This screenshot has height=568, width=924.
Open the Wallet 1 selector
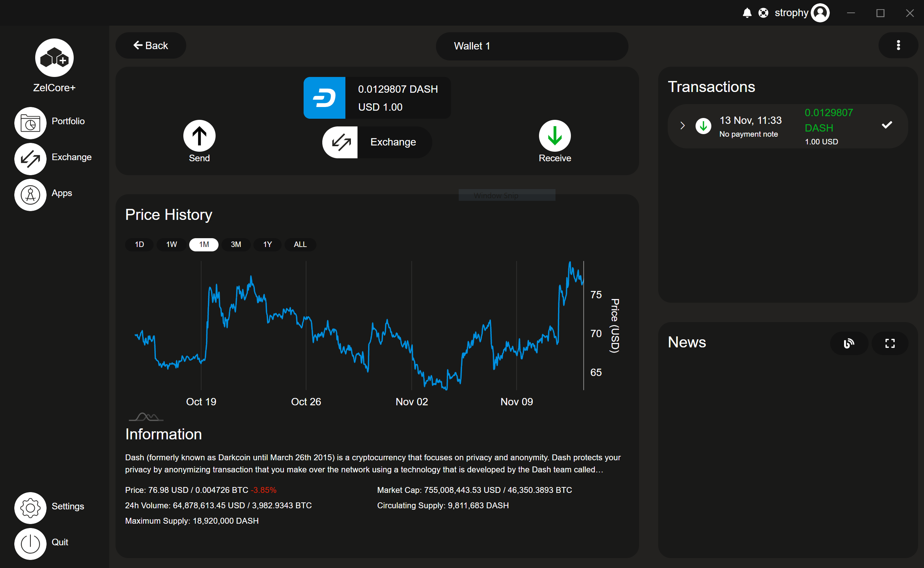click(532, 46)
